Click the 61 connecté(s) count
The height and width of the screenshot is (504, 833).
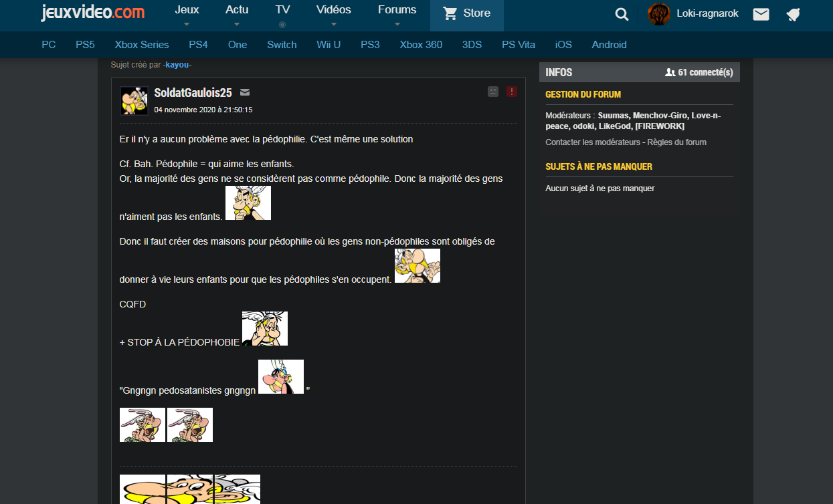pyautogui.click(x=705, y=72)
